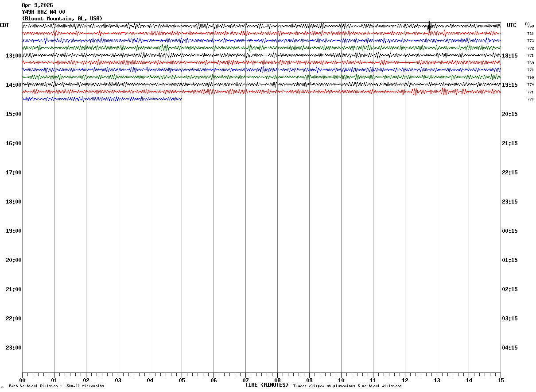Click minute tick label 06 on axis
The image size is (536, 392).
point(214,380)
